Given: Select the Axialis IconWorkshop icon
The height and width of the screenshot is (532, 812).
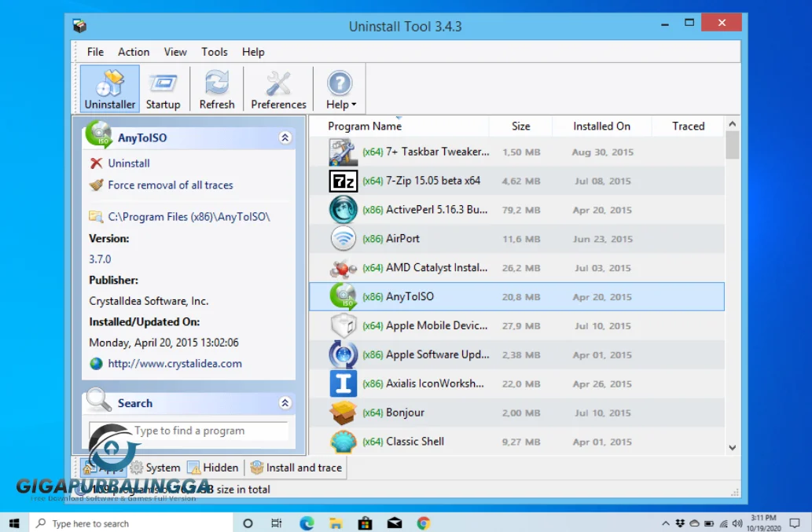Looking at the screenshot, I should pos(343,383).
